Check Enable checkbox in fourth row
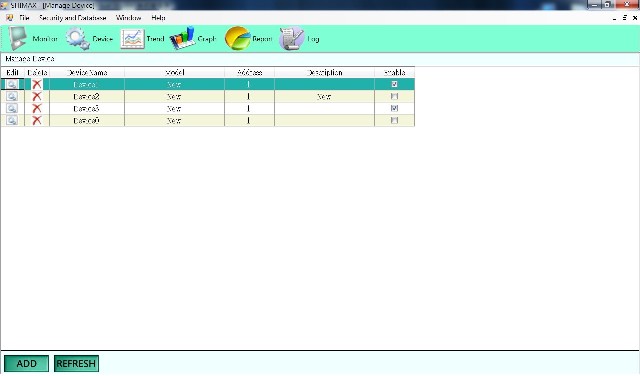640x376 pixels. coord(394,120)
